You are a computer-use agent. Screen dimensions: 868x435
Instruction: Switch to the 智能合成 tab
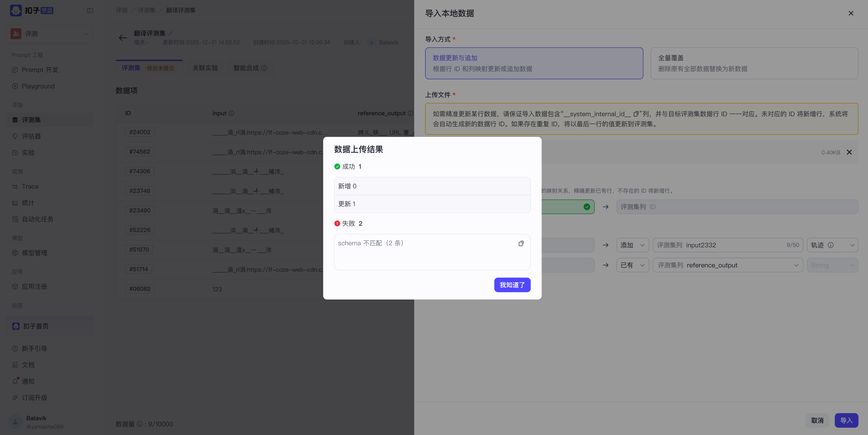[x=250, y=68]
